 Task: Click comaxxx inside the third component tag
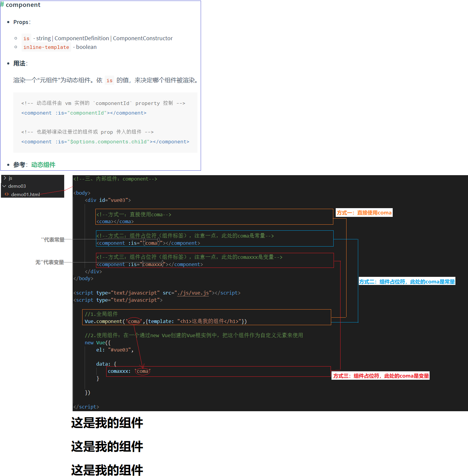tap(152, 264)
